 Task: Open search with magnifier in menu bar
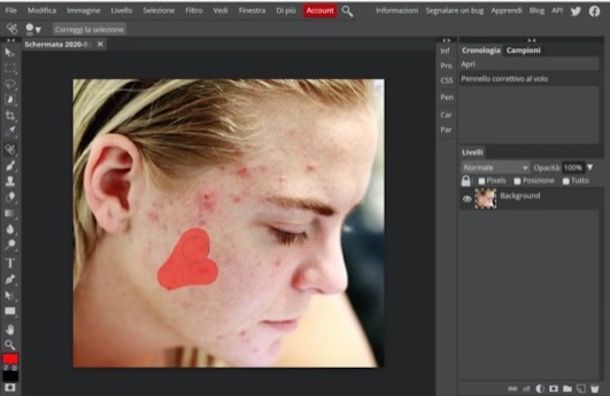[347, 12]
